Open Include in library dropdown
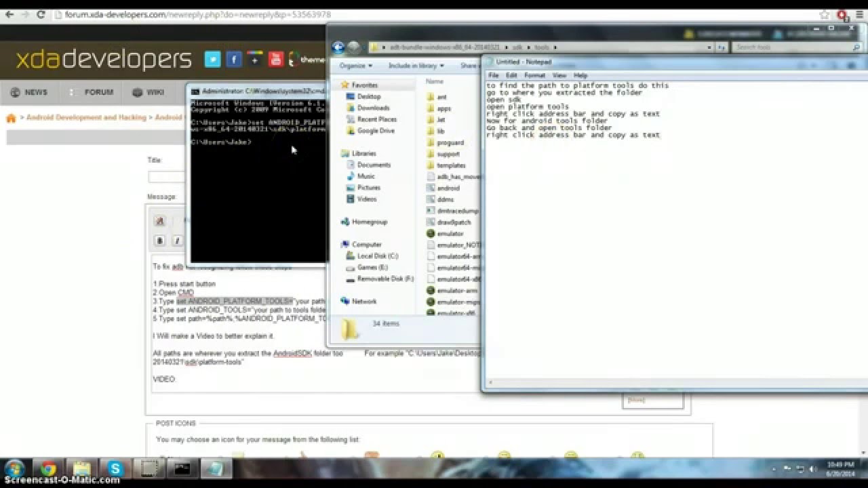This screenshot has height=488, width=868. (416, 66)
